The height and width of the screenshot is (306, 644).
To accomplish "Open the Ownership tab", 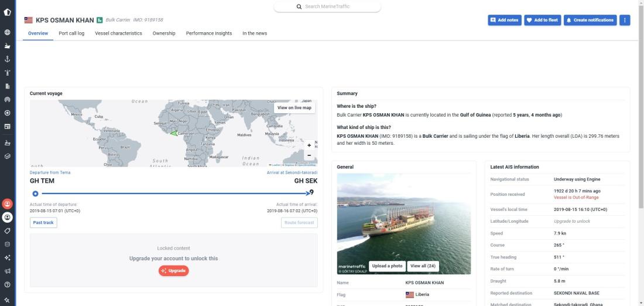I will (164, 33).
